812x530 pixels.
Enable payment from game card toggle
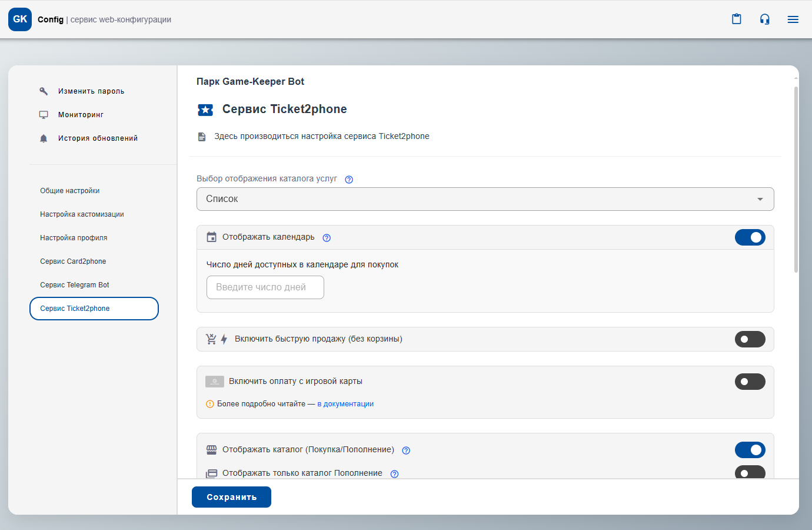click(x=750, y=382)
